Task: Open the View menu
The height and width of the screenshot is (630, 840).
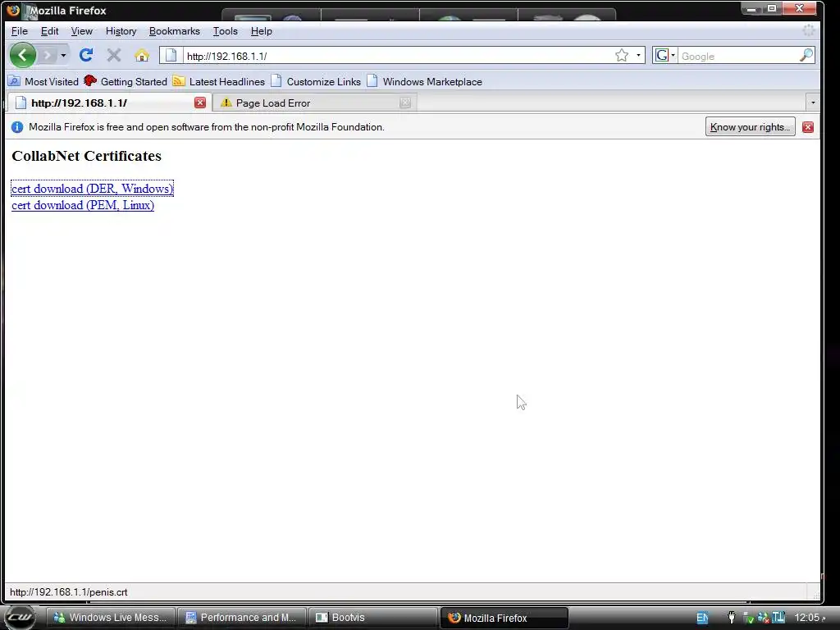Action: [81, 31]
